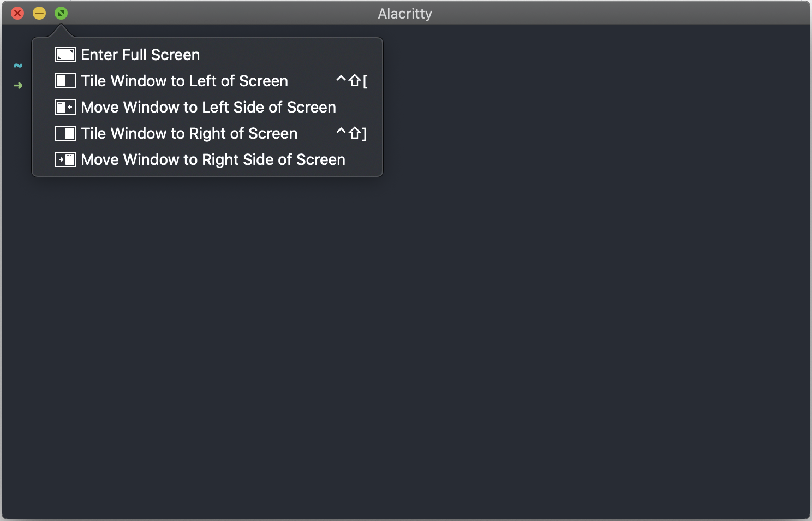The height and width of the screenshot is (521, 812).
Task: Click the Tile Left keyboard shortcut hint
Action: (x=352, y=81)
